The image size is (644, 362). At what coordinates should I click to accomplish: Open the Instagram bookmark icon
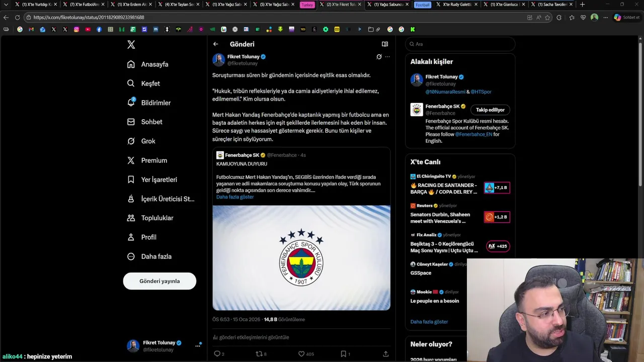[76, 30]
